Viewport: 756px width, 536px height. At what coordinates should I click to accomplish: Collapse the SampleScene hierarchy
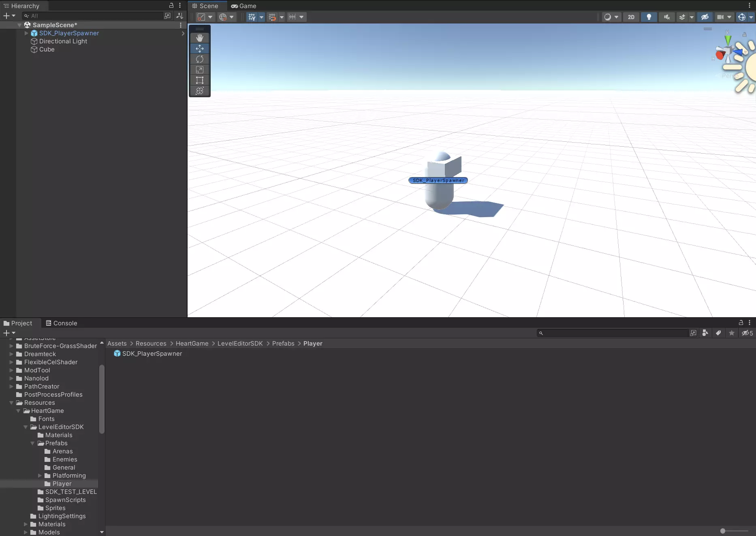click(x=19, y=25)
